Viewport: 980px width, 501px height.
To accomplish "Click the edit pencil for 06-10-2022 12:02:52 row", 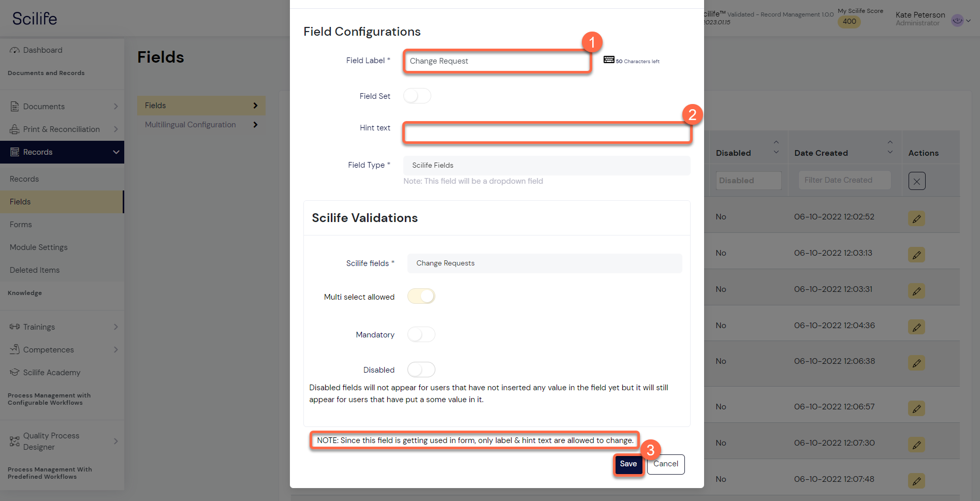I will [916, 218].
